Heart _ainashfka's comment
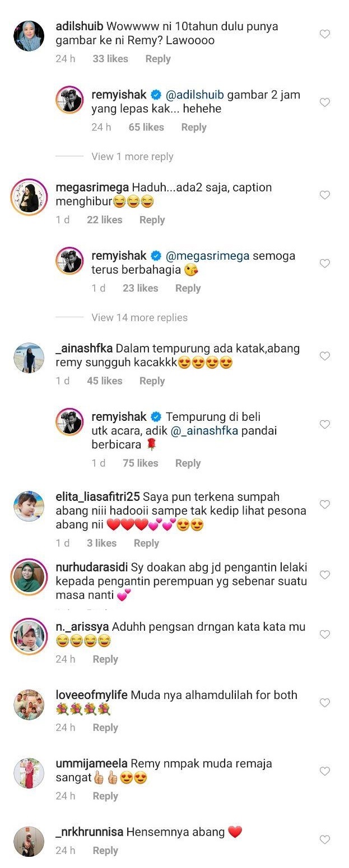 coord(324,356)
